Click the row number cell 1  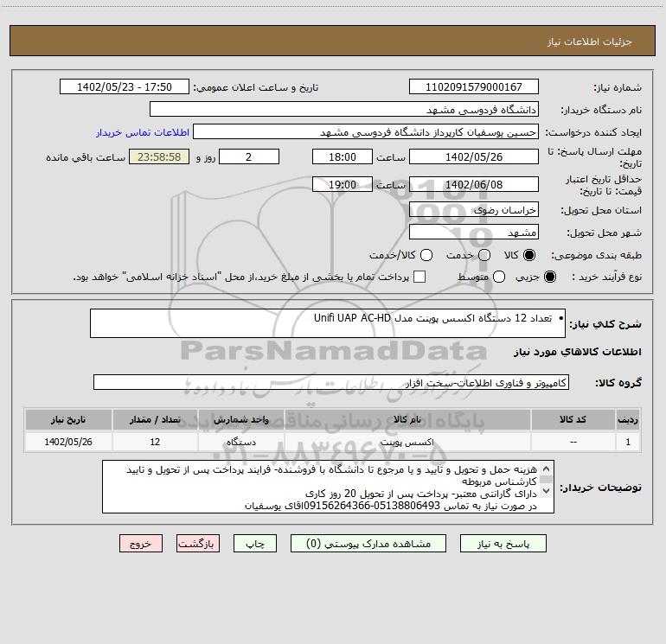pyautogui.click(x=628, y=442)
